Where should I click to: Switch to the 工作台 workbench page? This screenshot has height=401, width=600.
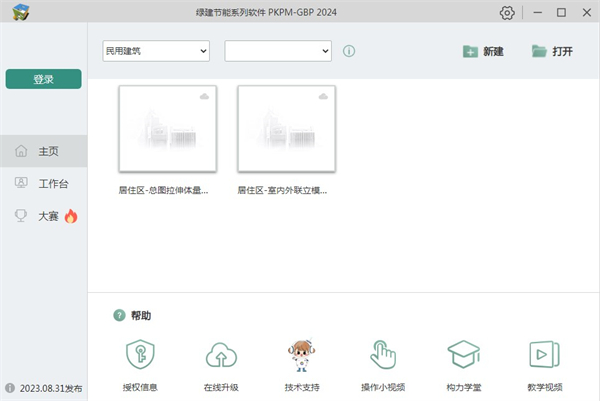point(44,183)
